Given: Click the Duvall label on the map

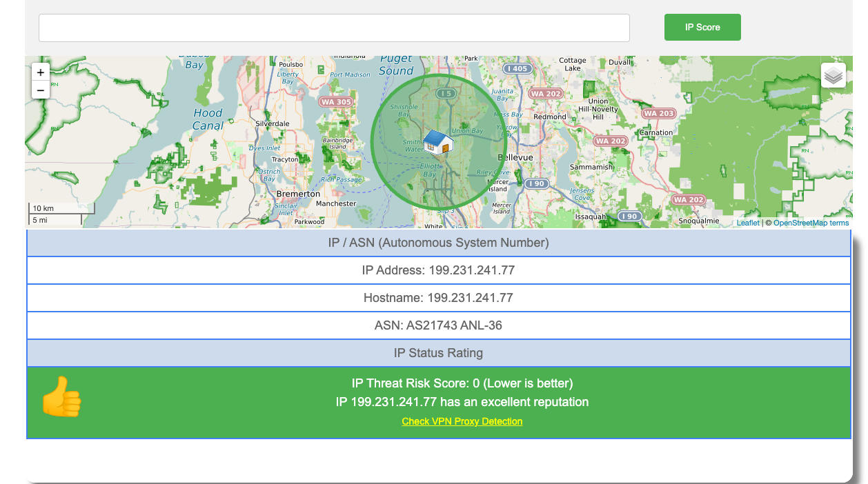Looking at the screenshot, I should (x=620, y=62).
